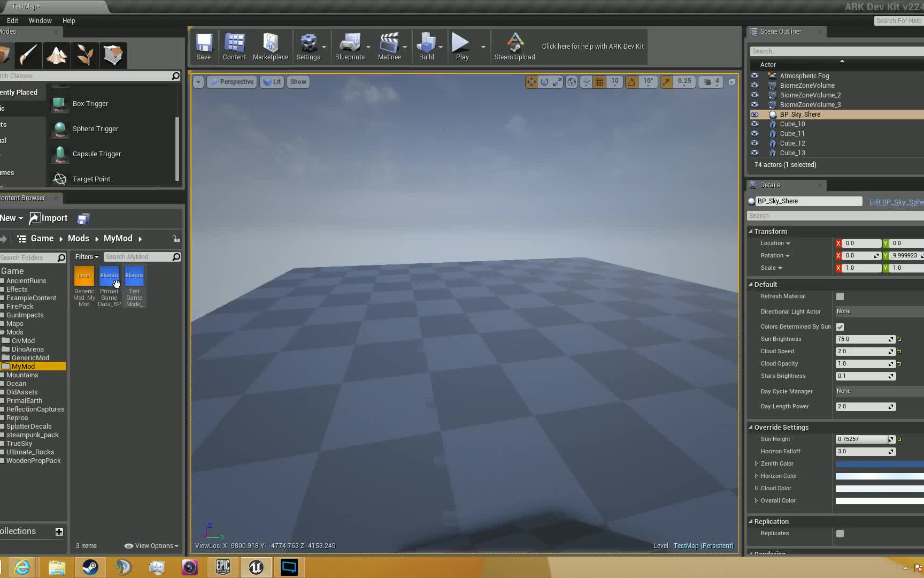Viewport: 924px width, 578px height.
Task: Select the translate gizmo tool in viewport
Action: [x=531, y=82]
